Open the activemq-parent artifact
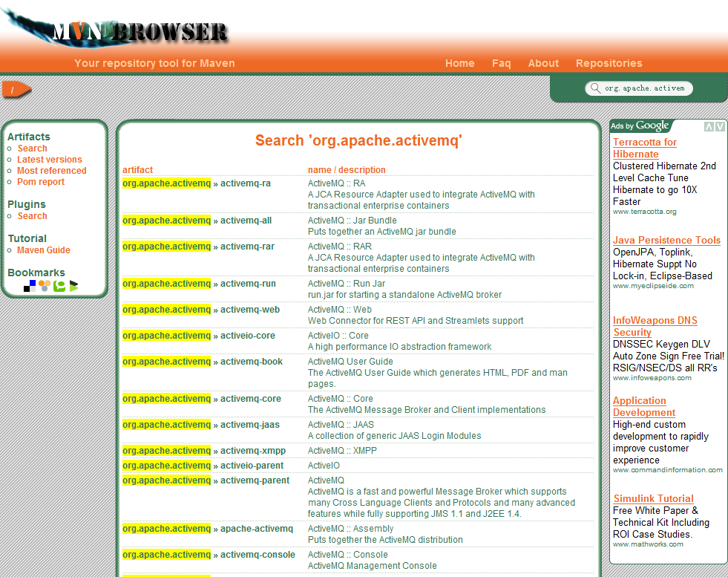 (255, 480)
